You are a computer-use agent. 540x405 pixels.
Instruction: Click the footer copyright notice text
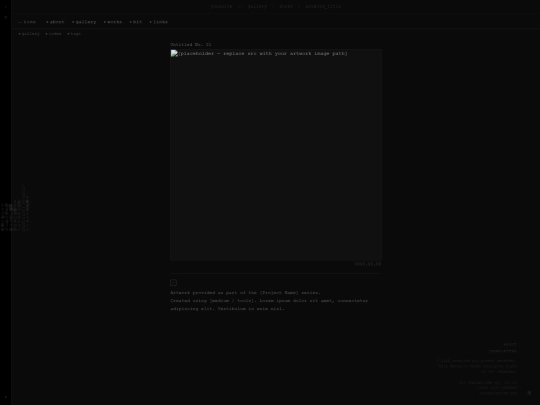coord(477,366)
